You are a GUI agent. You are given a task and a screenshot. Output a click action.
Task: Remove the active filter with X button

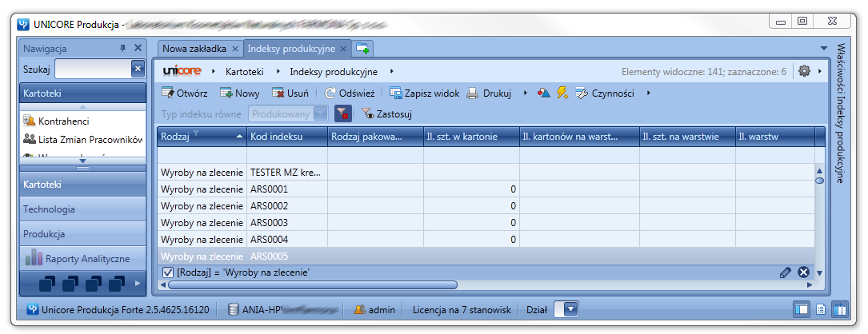[x=803, y=272]
